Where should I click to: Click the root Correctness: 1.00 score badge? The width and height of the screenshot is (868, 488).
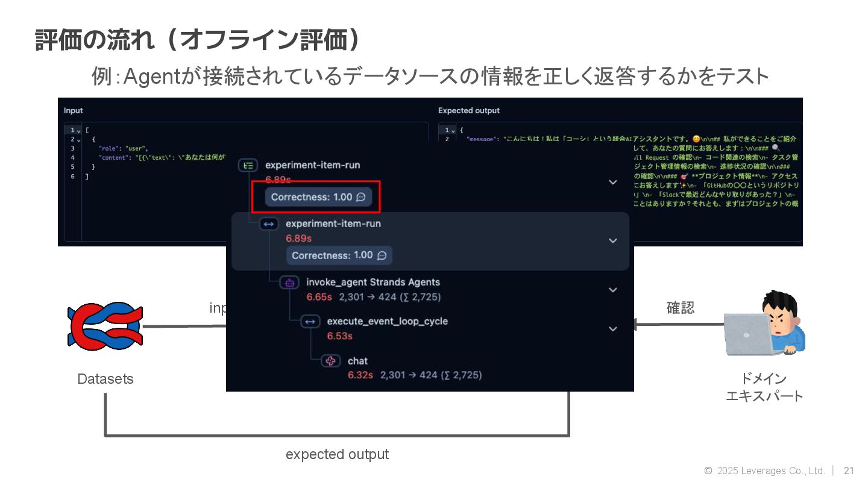pyautogui.click(x=319, y=197)
